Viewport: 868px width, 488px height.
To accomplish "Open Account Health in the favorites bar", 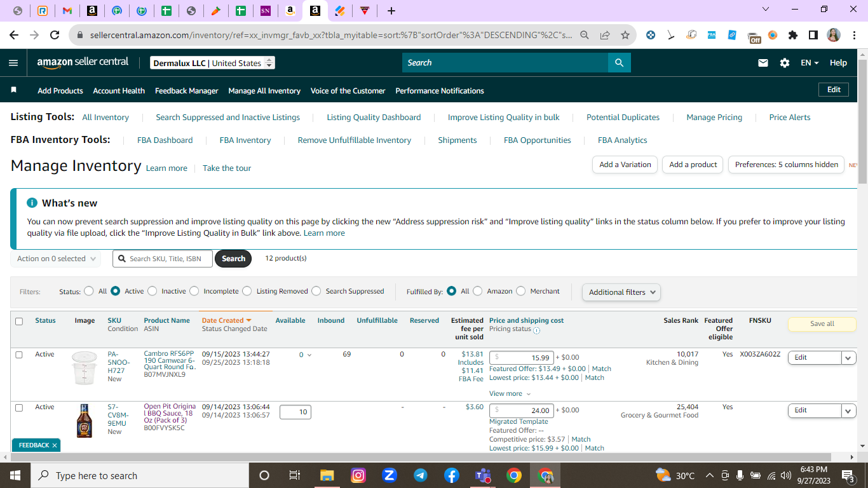I will click(119, 91).
